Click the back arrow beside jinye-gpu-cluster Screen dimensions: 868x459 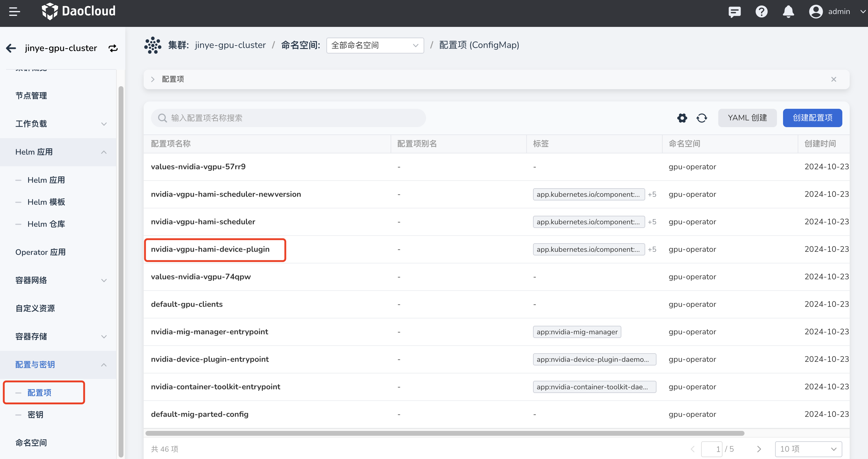(x=11, y=48)
